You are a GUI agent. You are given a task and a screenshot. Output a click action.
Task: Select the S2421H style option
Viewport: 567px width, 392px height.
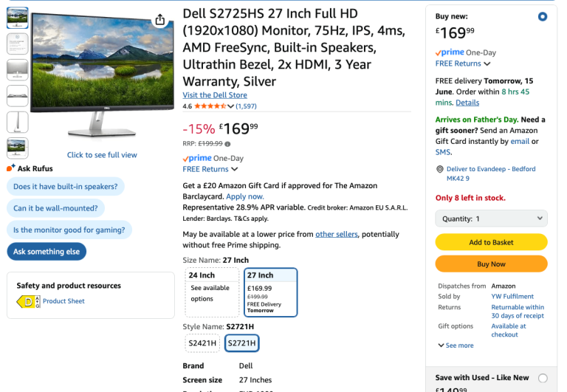coord(202,343)
